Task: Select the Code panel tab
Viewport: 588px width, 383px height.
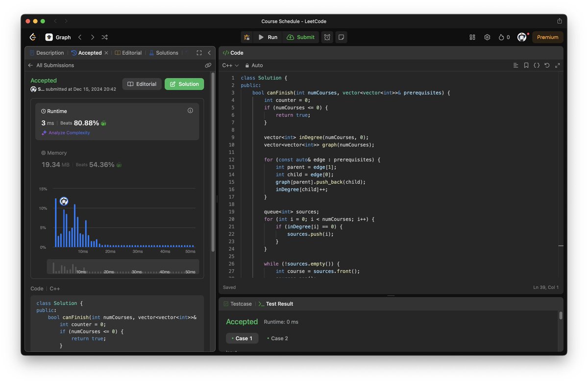Action: tap(233, 53)
